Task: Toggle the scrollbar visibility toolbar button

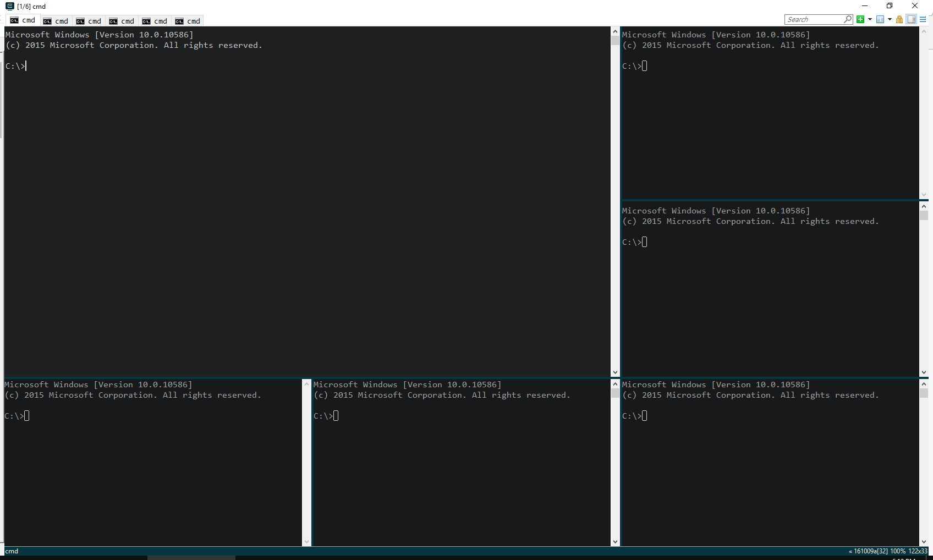Action: click(x=912, y=19)
